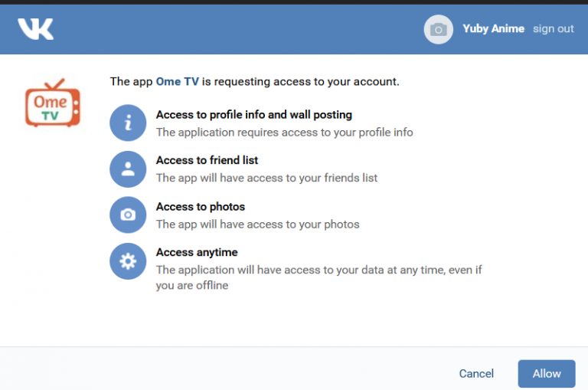Click the friend list person icon
This screenshot has height=390, width=588.
pos(128,169)
